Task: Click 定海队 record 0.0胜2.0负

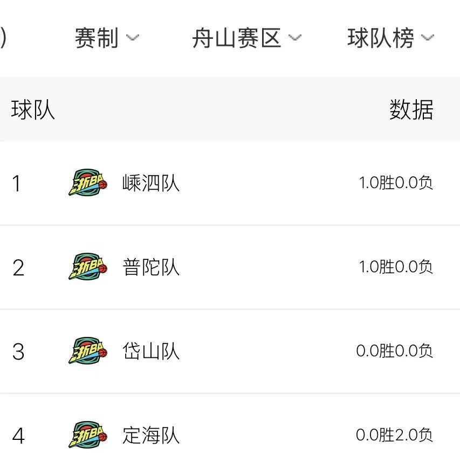Action: pos(394,434)
